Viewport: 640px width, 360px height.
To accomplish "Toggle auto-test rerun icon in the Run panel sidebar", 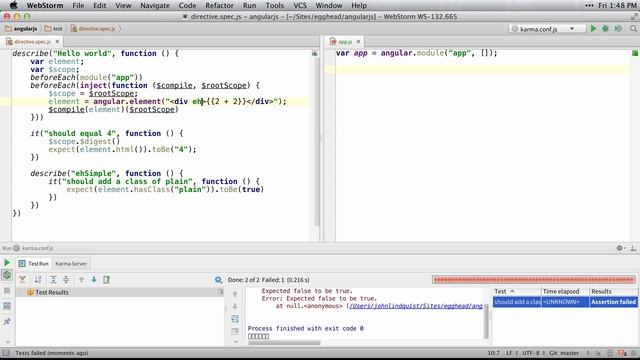I will 7,275.
